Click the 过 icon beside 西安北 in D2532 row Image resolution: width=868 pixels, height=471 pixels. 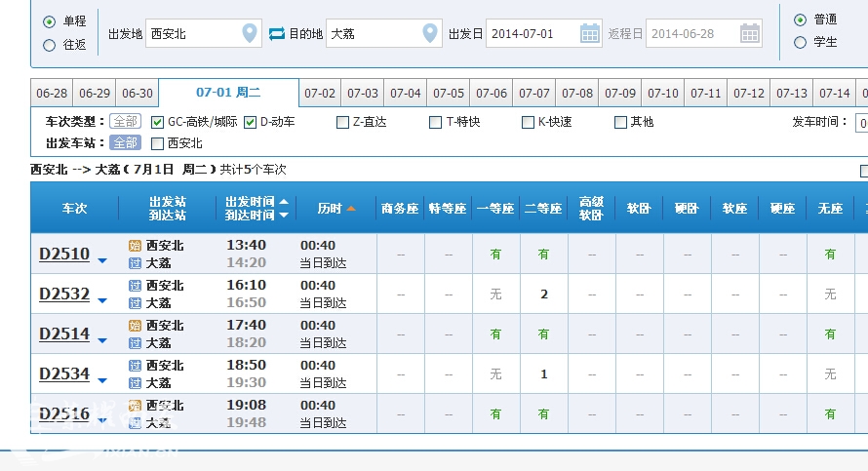coord(135,286)
